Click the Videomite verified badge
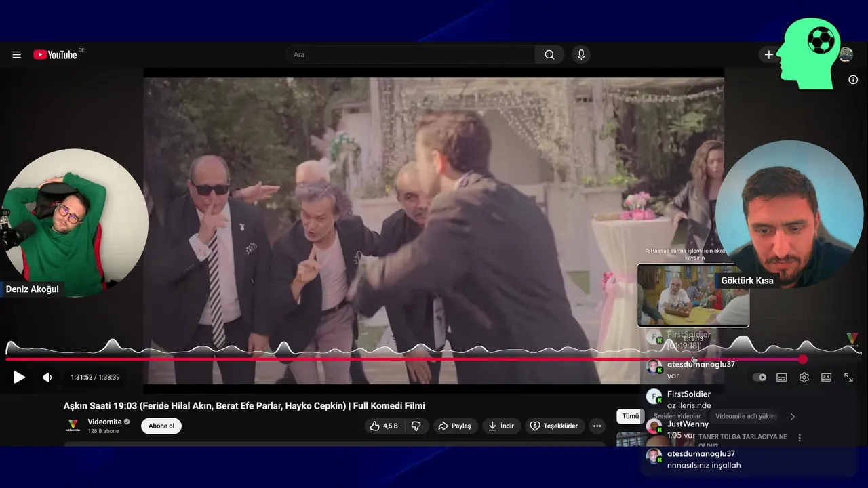This screenshot has width=868, height=488. pyautogui.click(x=127, y=422)
